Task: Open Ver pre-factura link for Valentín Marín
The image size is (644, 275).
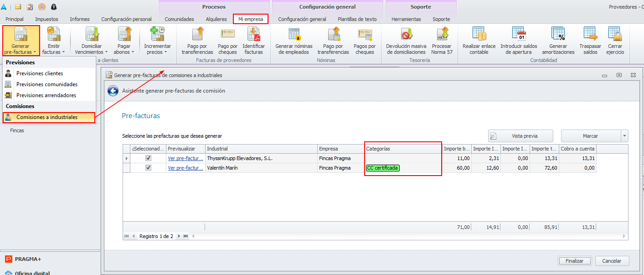Action: (x=185, y=168)
